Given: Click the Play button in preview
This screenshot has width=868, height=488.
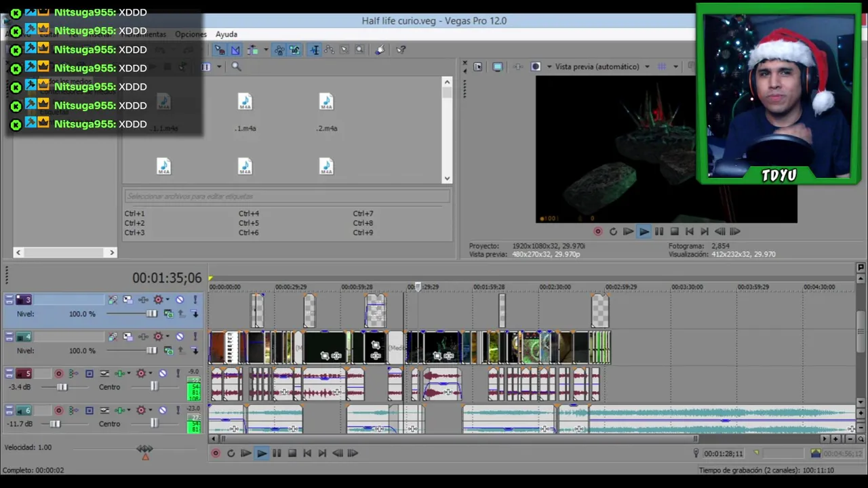Looking at the screenshot, I should point(644,231).
